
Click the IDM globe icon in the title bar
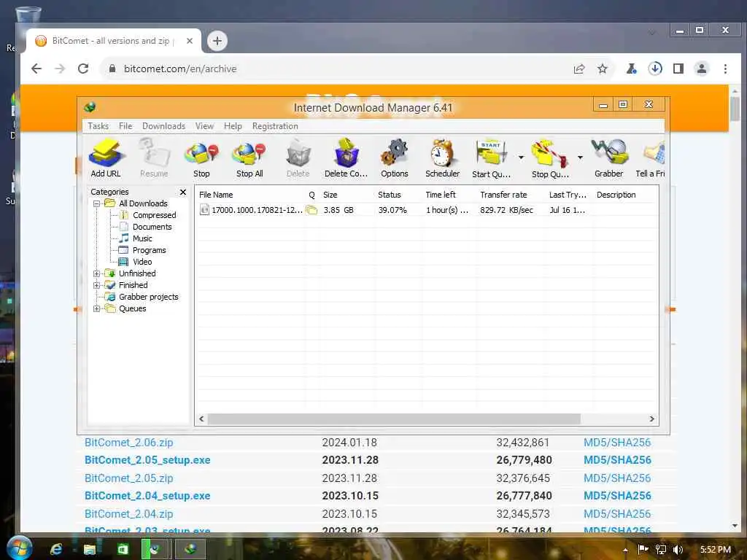pyautogui.click(x=90, y=107)
